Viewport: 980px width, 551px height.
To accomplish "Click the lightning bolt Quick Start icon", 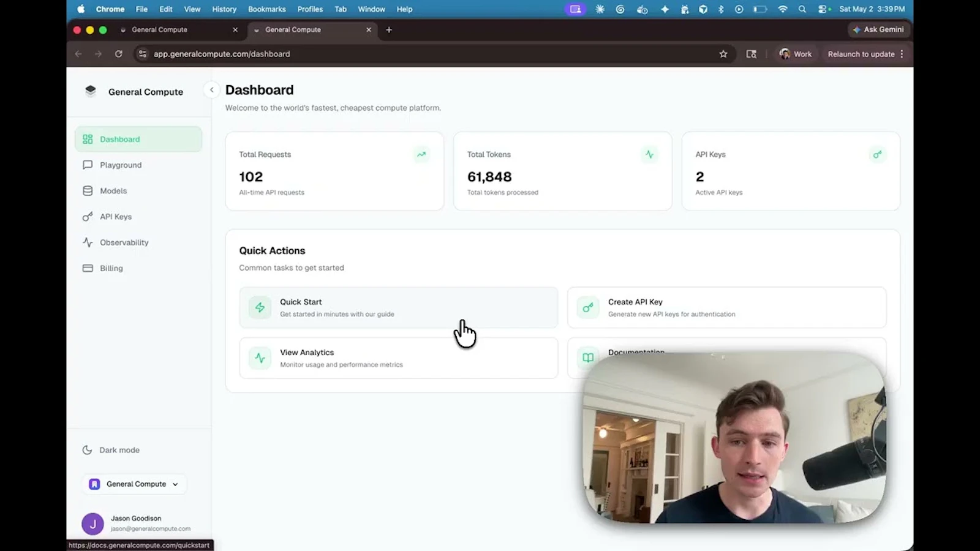I will [260, 307].
